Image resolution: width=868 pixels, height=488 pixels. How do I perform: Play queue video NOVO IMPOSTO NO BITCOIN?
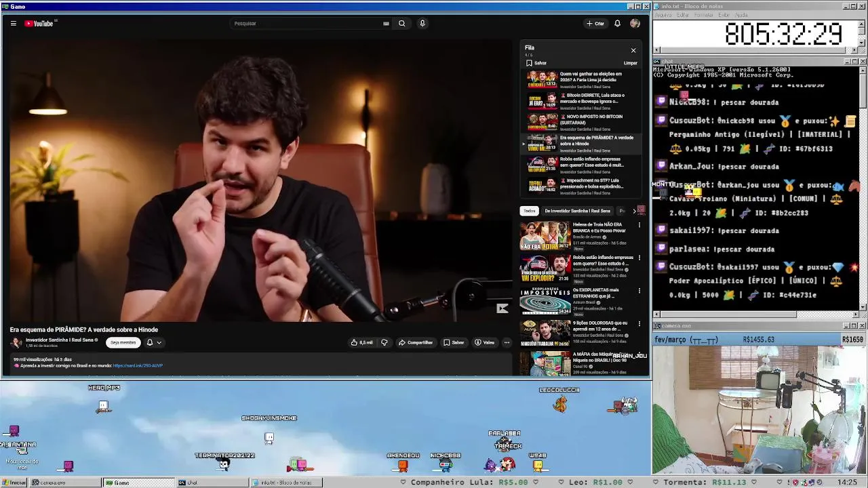(x=580, y=122)
